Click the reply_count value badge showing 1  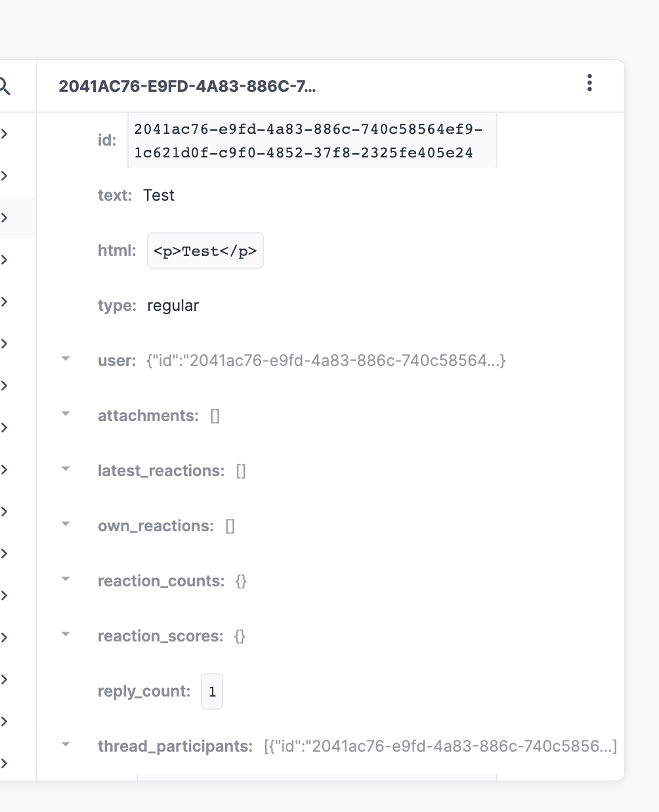[212, 691]
